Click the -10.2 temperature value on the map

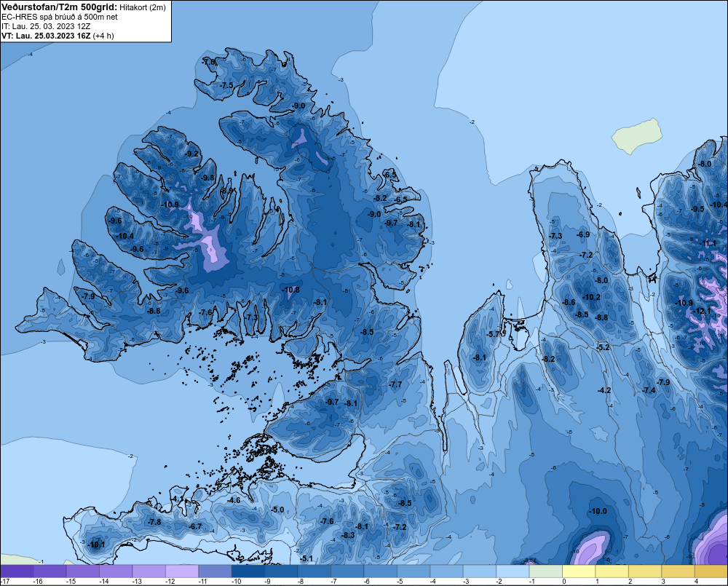point(591,297)
